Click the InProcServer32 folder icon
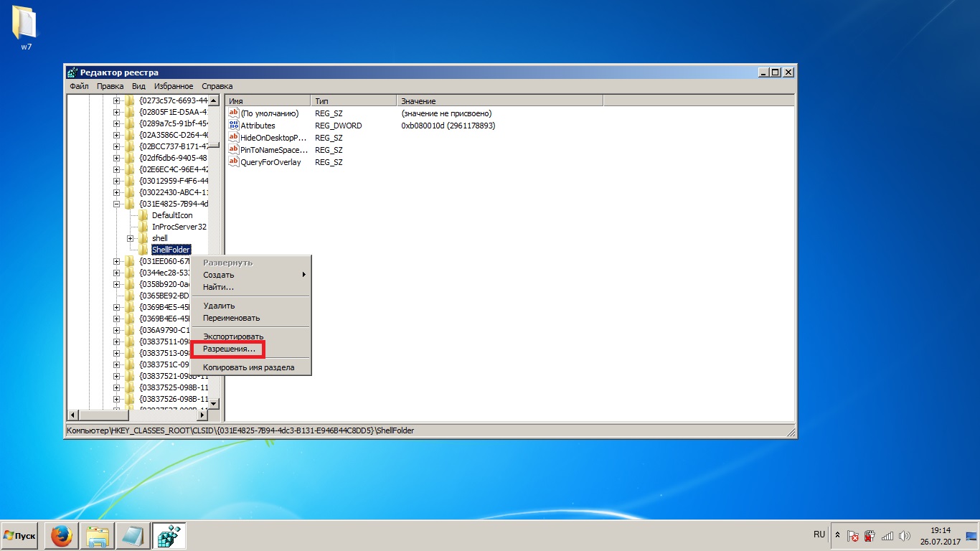The height and width of the screenshot is (551, 980). 143,227
